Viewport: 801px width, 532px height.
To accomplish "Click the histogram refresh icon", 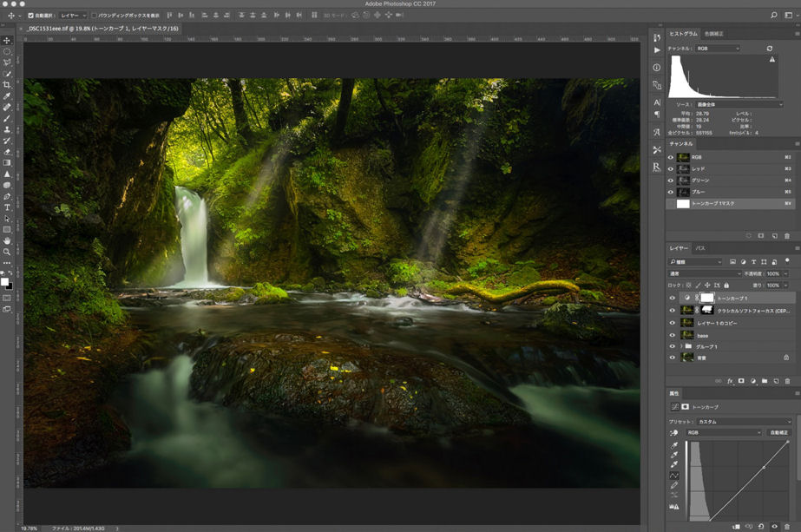I will 769,49.
